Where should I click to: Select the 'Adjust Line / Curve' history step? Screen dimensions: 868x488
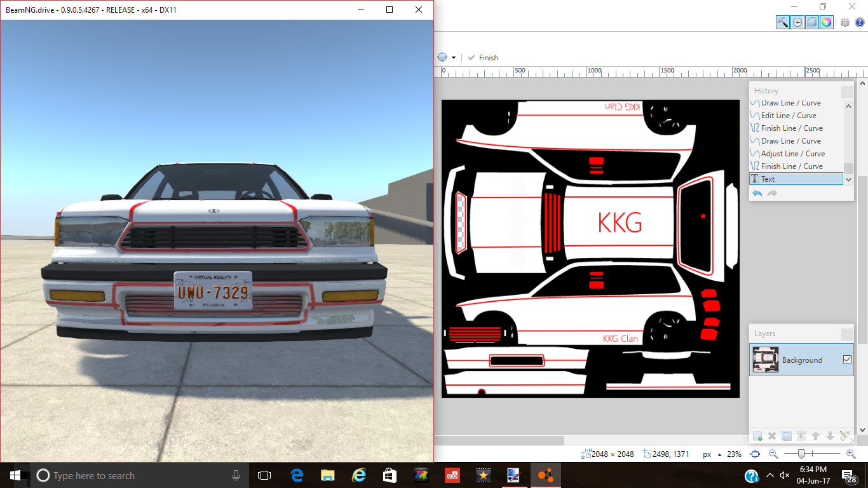(x=796, y=154)
